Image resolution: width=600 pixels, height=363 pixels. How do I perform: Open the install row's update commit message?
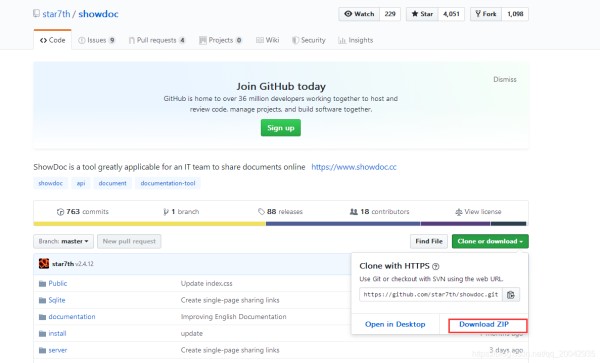[x=192, y=334]
